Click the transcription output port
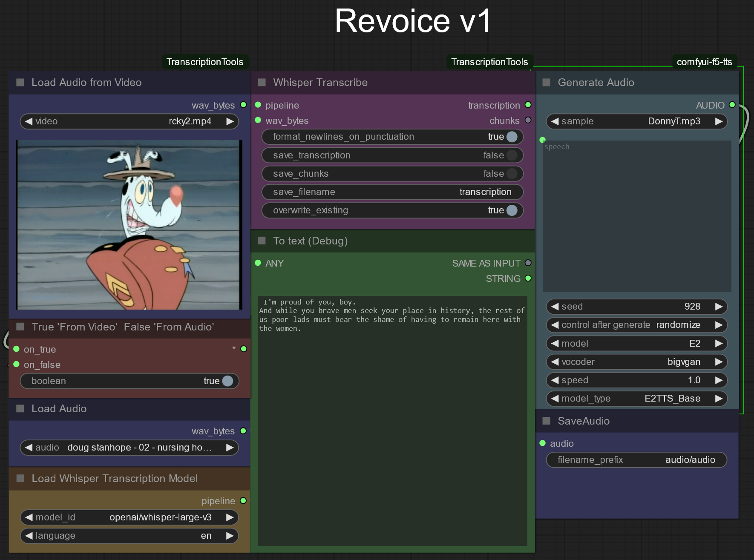The height and width of the screenshot is (560, 754). click(528, 105)
